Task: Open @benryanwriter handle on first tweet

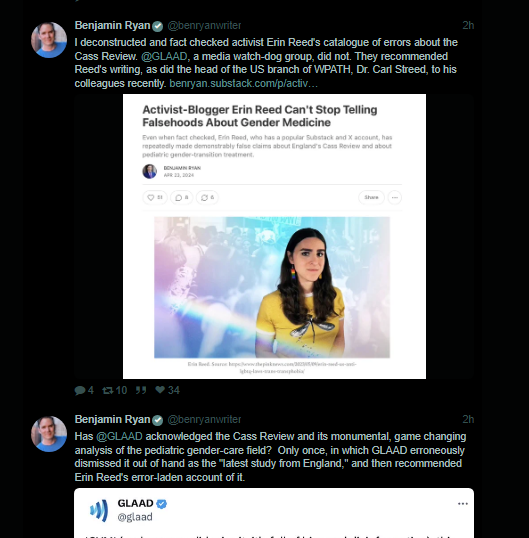Action: [204, 25]
